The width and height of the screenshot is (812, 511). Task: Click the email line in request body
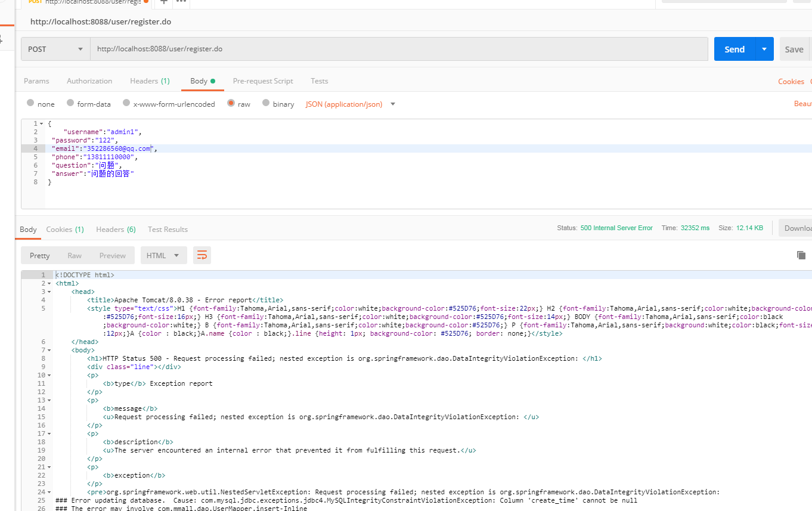(104, 148)
